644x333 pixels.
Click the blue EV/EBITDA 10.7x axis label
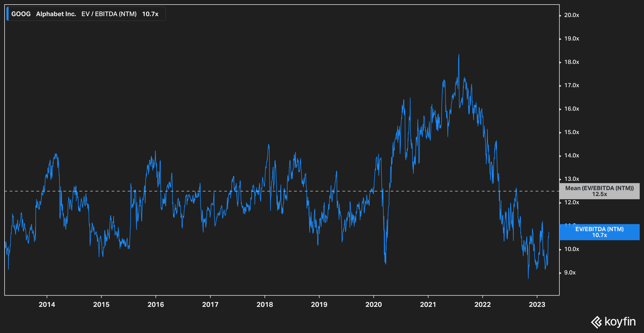[x=599, y=232]
